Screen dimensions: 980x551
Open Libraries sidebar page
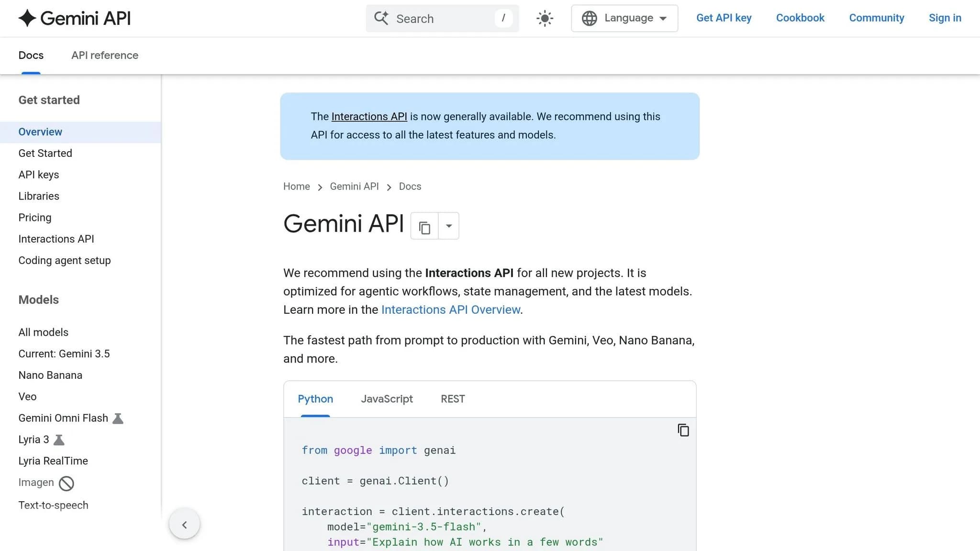point(38,196)
